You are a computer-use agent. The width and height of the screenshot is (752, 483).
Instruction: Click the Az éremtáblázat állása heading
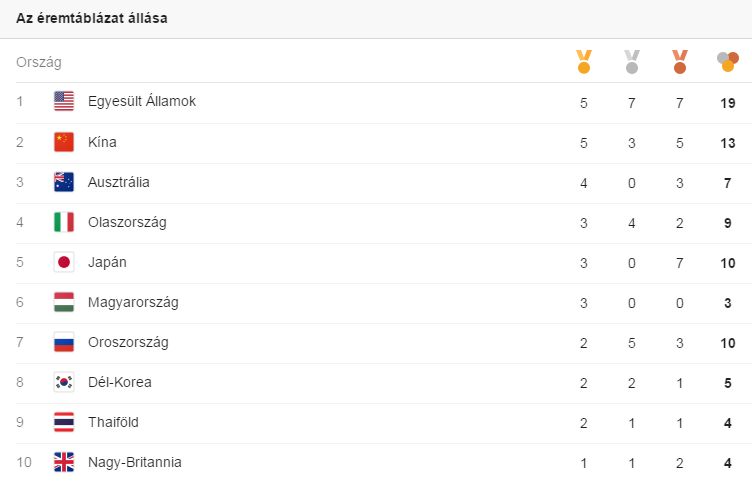92,18
